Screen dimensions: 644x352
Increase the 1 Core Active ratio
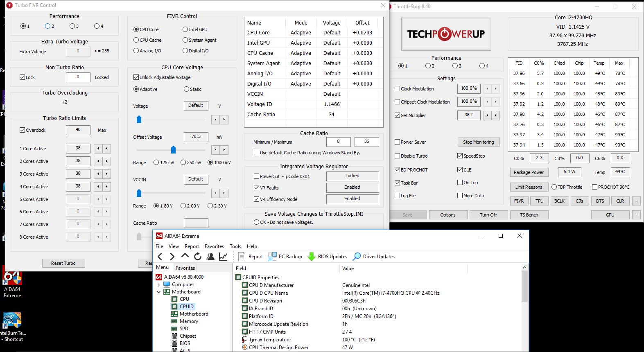(x=106, y=149)
